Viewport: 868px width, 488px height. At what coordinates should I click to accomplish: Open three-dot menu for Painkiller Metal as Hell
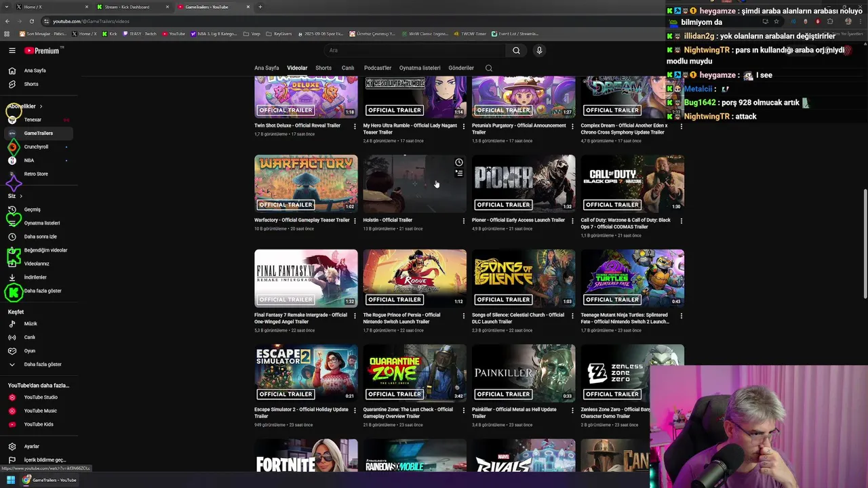[572, 410]
